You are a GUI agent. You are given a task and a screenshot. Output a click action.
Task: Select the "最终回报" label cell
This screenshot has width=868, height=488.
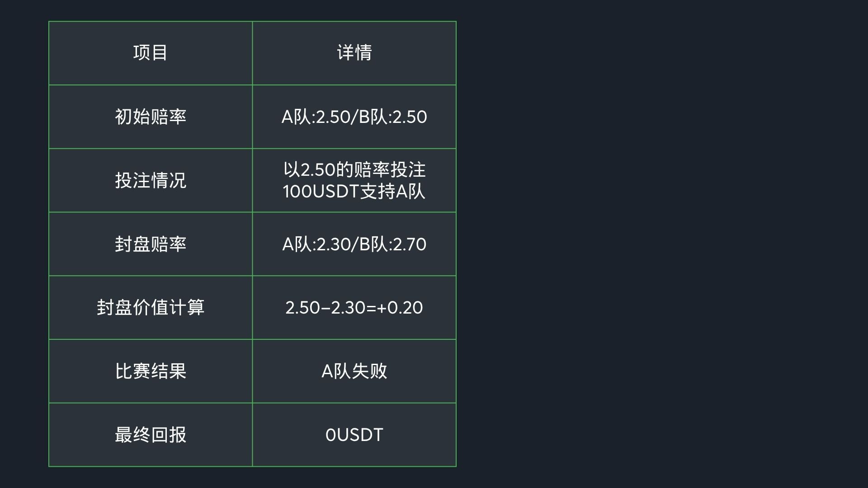(x=150, y=435)
